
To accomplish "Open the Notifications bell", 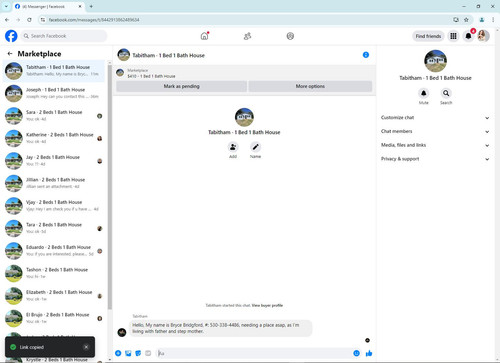I will coord(468,36).
